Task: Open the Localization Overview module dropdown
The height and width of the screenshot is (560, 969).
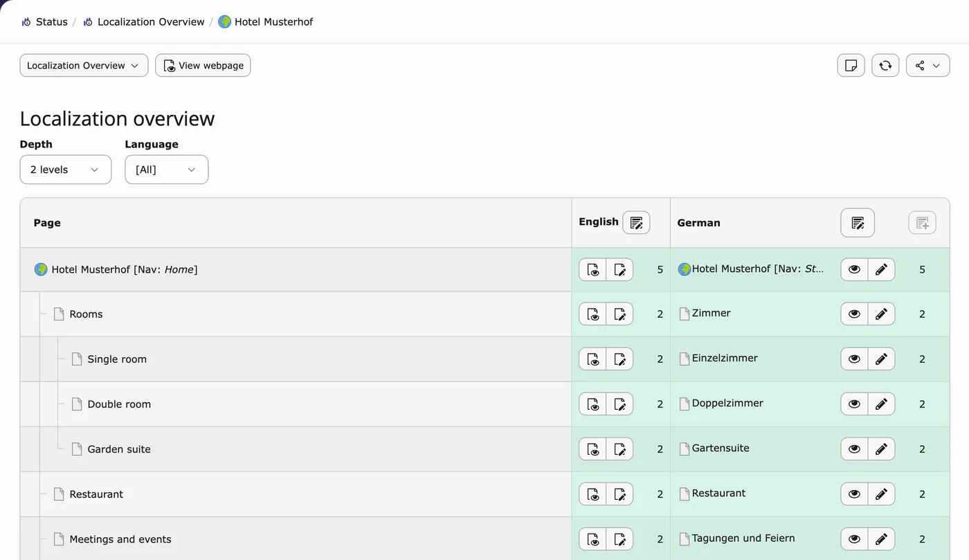Action: click(x=84, y=66)
